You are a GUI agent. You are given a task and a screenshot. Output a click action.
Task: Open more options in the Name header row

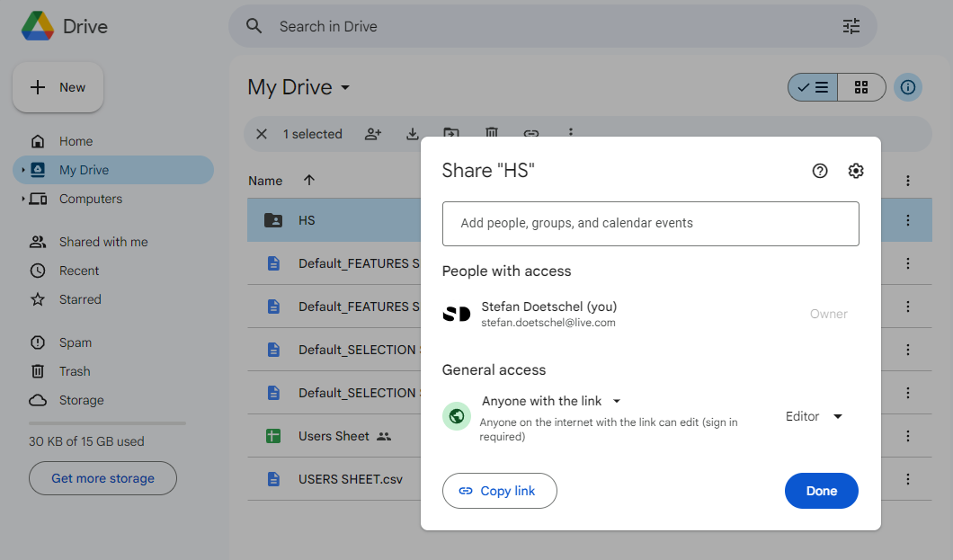[907, 181]
